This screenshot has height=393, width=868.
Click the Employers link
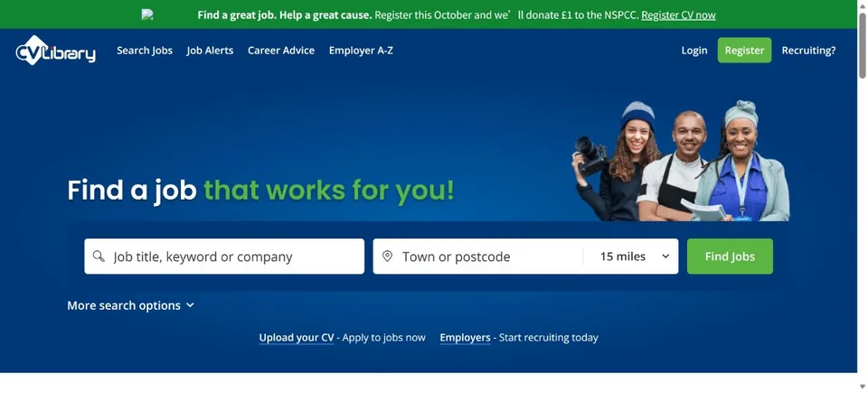coord(465,338)
